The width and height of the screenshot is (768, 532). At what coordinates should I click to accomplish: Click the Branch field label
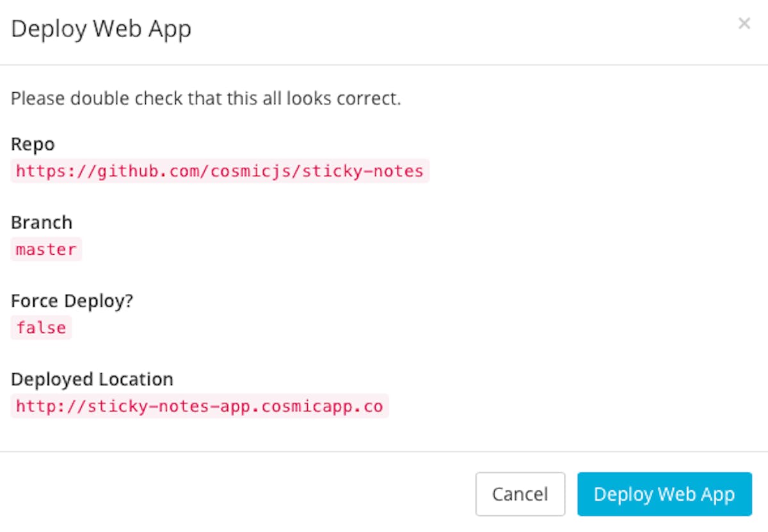click(42, 222)
